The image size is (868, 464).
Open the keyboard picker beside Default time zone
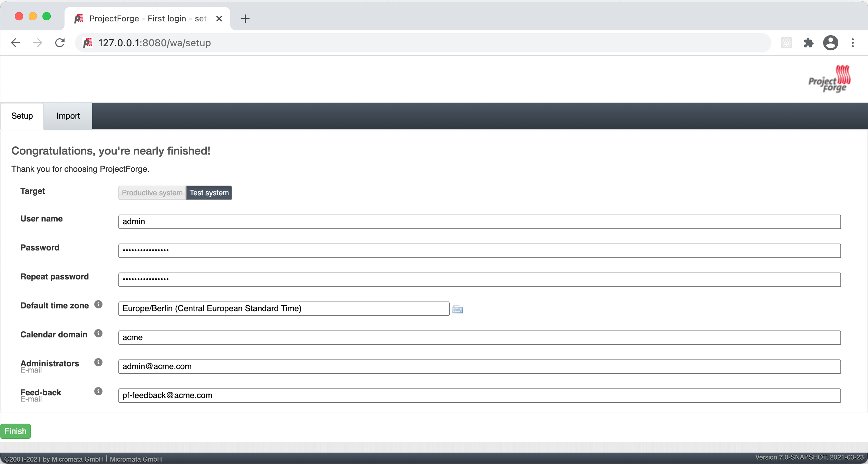coord(457,309)
